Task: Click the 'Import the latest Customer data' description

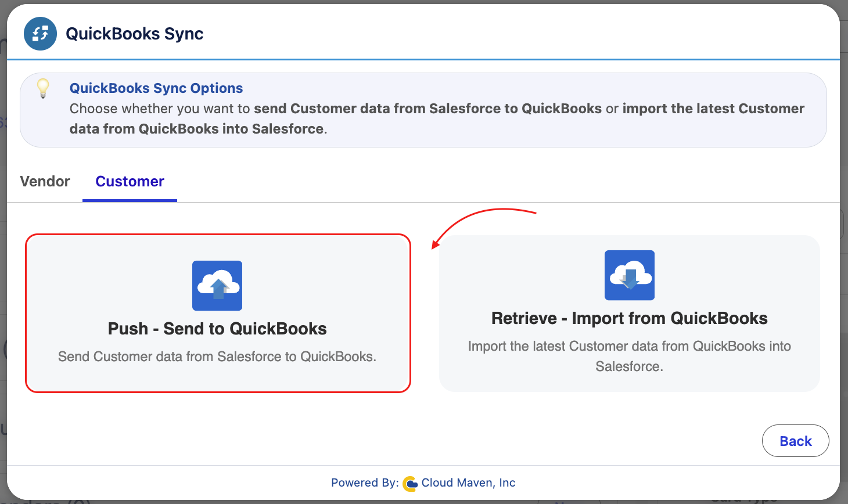Action: (630, 356)
